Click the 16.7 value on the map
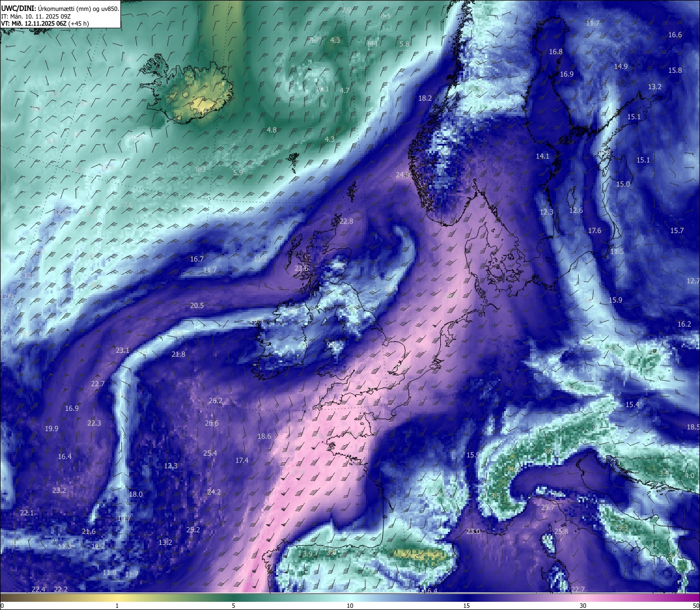This screenshot has width=700, height=610. 197,259
